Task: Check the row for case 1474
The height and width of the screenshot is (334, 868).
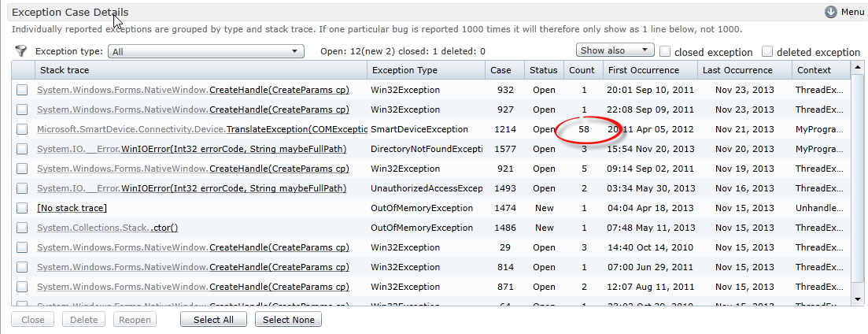Action: coord(22,208)
